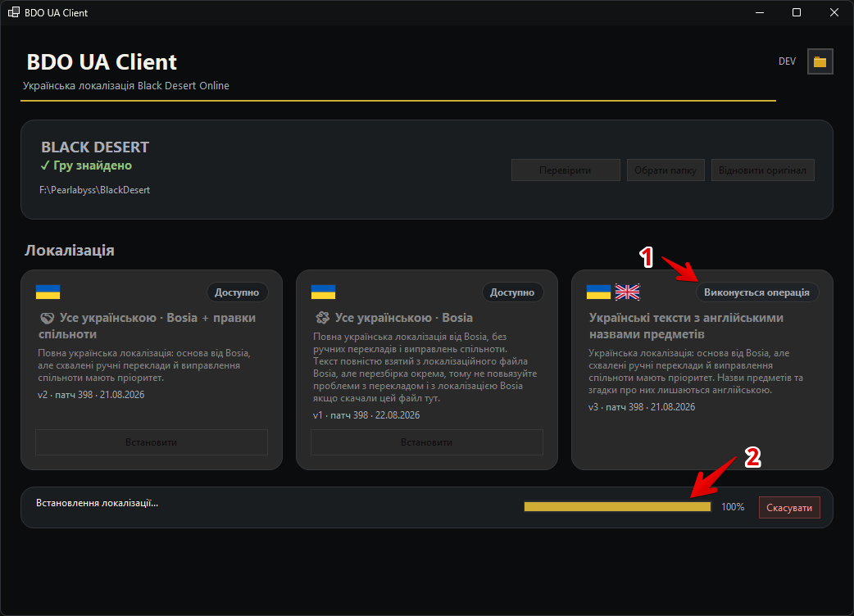The image size is (854, 616).
Task: Click Обрати папку to choose game folder
Action: [665, 170]
